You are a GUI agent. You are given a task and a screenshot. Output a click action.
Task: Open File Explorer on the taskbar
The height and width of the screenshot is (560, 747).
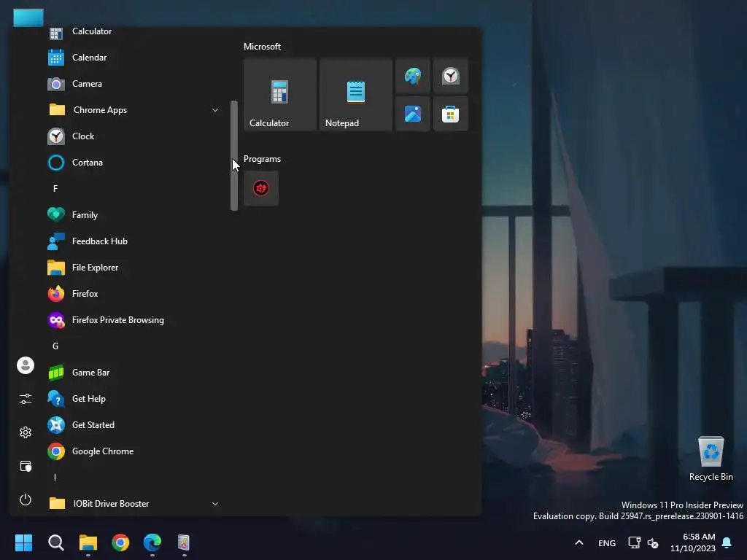pos(88,542)
